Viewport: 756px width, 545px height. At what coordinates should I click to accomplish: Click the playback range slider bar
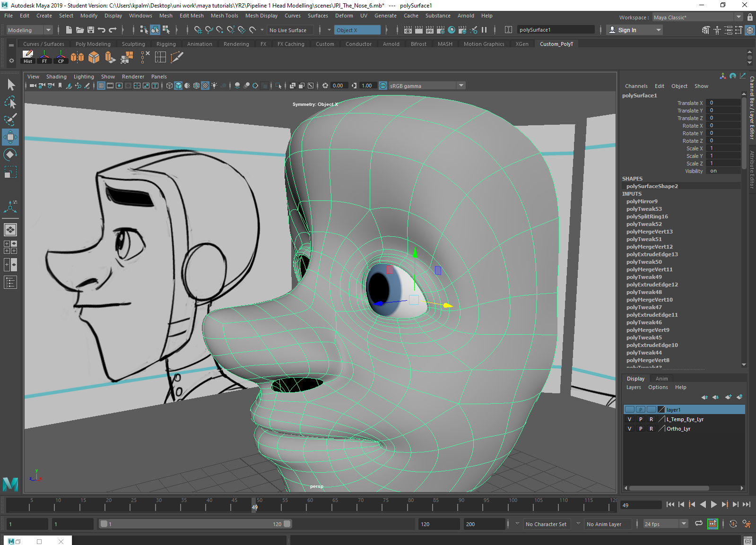tap(195, 524)
